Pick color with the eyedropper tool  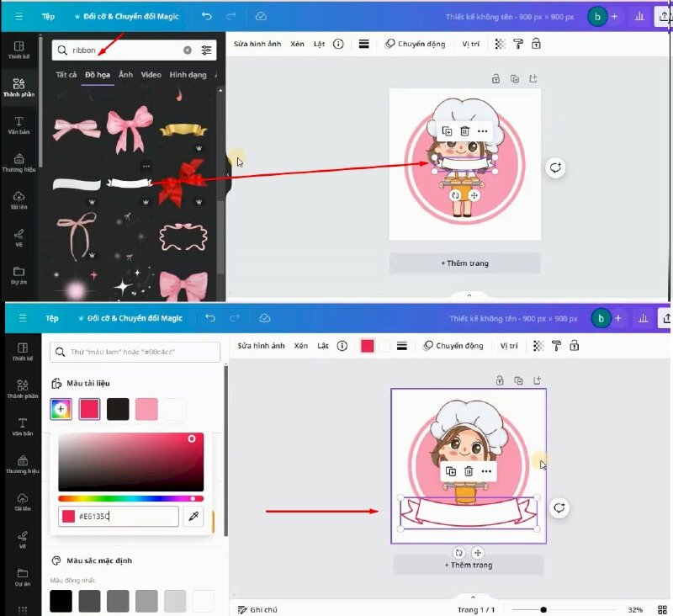click(193, 516)
